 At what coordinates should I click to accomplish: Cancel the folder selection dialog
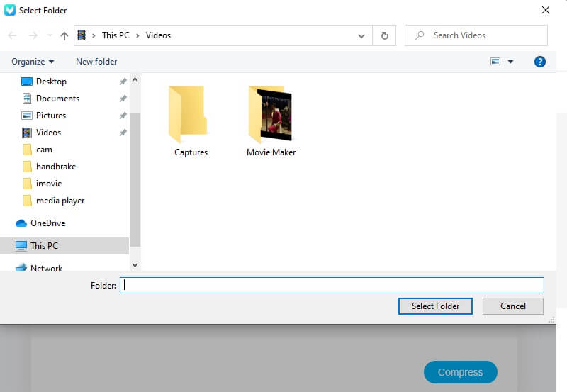tap(512, 306)
